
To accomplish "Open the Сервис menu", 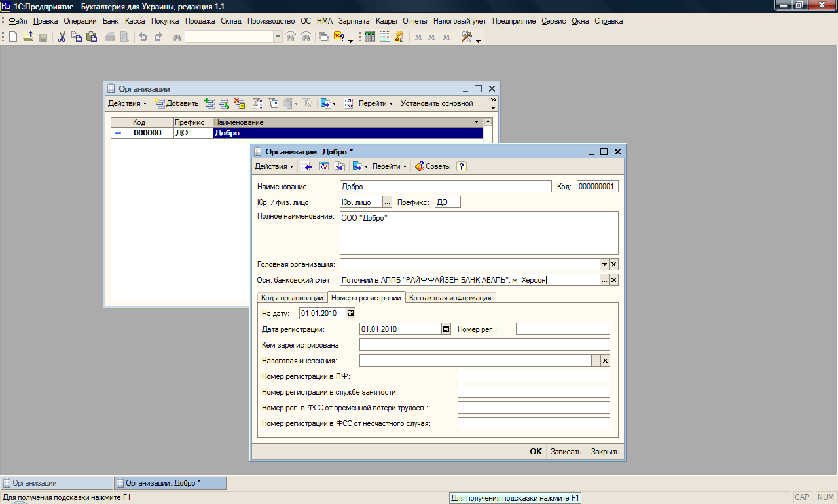I will [554, 21].
